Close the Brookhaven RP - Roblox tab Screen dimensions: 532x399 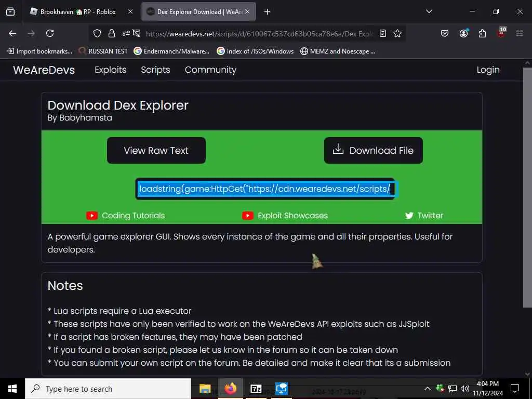coord(130,11)
